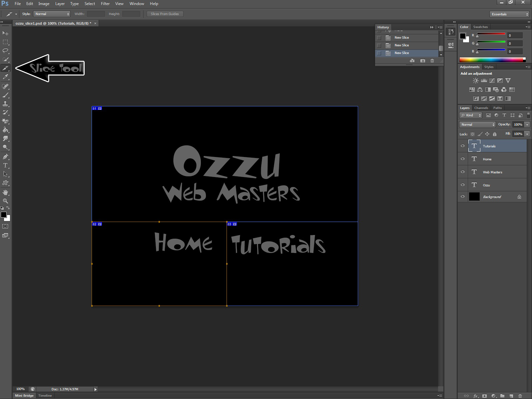The width and height of the screenshot is (532, 399).
Task: Select the Dodge tool
Action: tap(5, 147)
